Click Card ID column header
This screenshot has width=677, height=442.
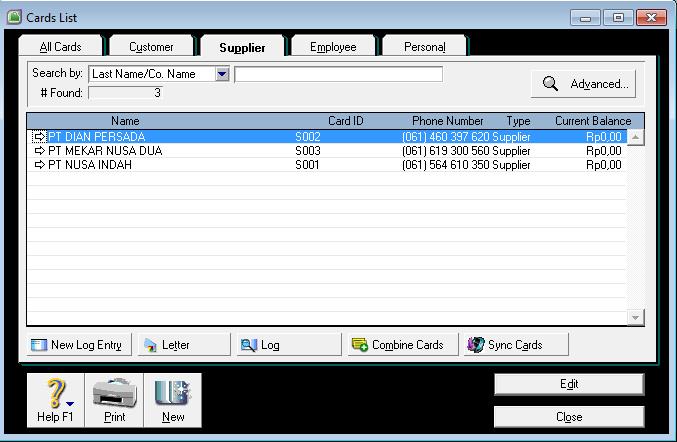click(346, 121)
